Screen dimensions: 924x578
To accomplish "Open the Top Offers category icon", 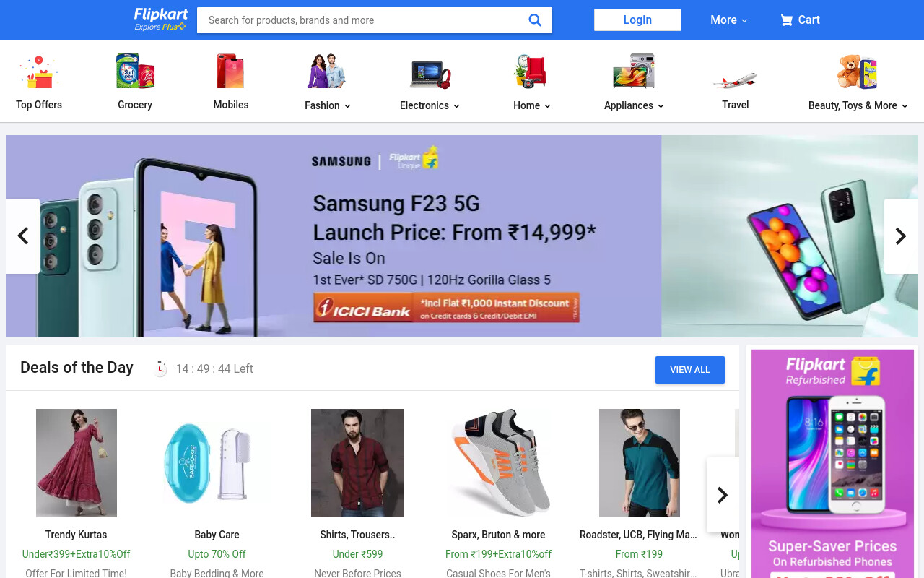I will click(39, 72).
